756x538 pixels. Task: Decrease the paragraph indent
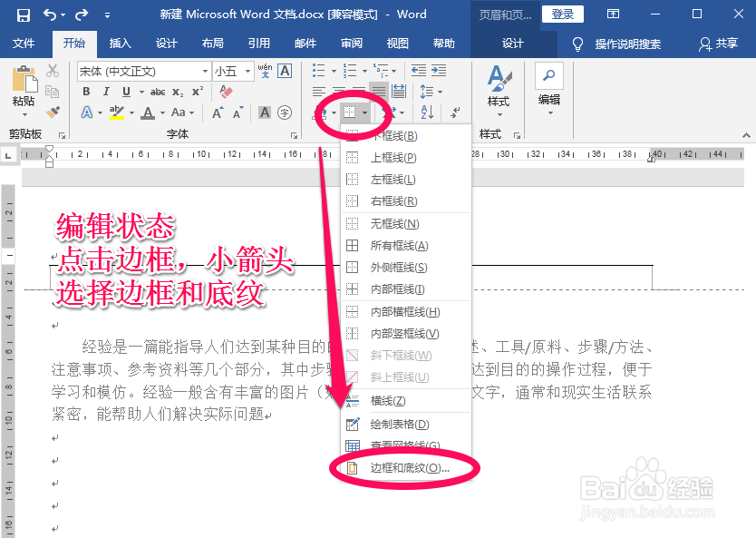(418, 71)
